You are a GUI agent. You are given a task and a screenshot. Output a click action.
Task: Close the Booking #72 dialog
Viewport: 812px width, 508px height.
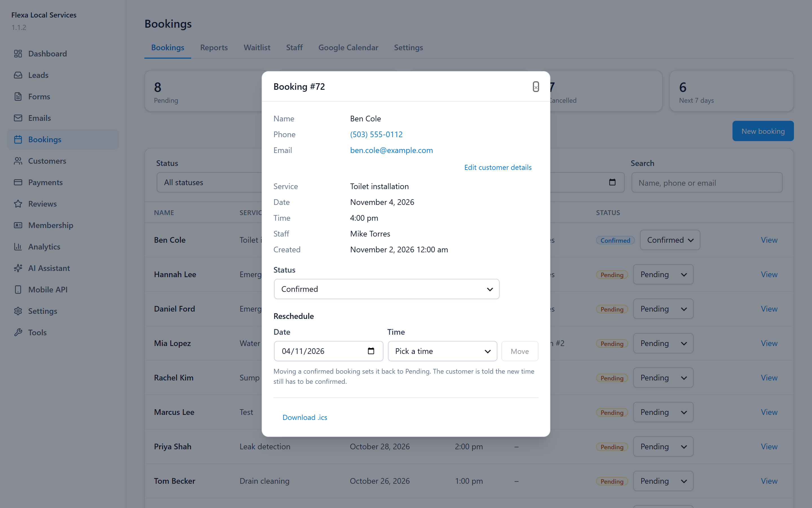536,87
